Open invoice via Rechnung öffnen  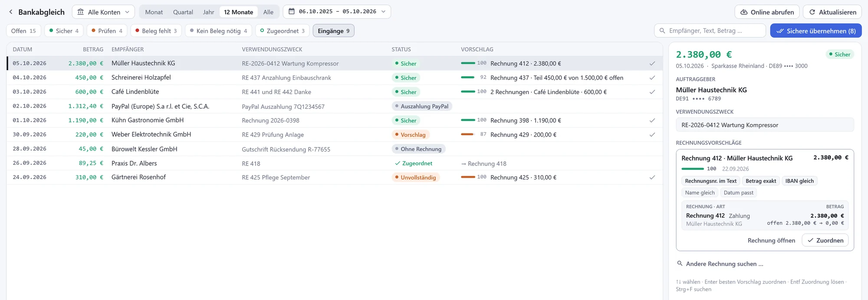pos(771,240)
